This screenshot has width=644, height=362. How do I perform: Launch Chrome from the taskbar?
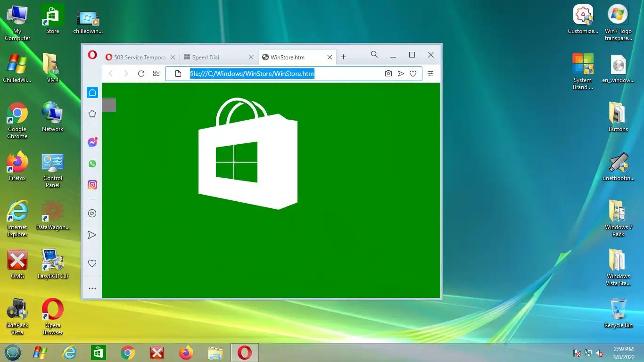(x=127, y=352)
